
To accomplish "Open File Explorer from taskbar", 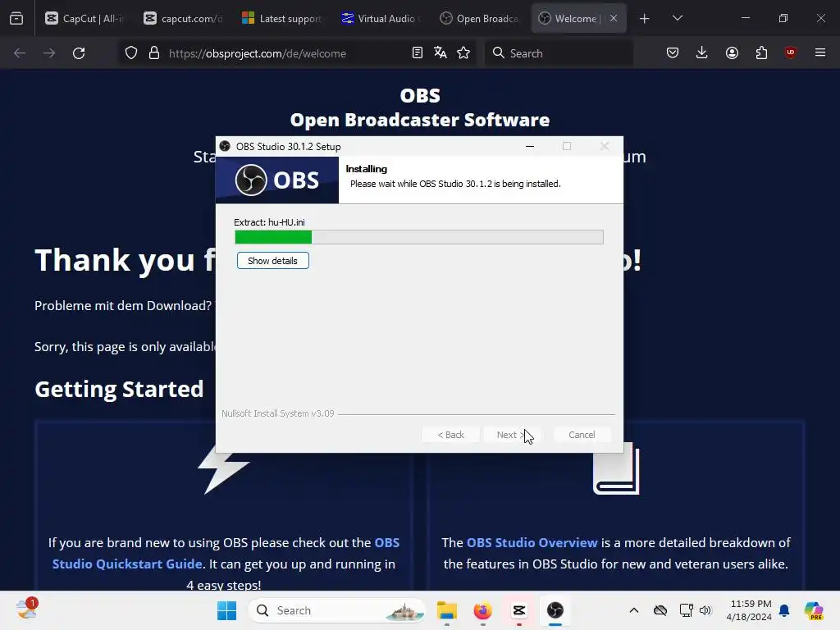I will coord(447,610).
